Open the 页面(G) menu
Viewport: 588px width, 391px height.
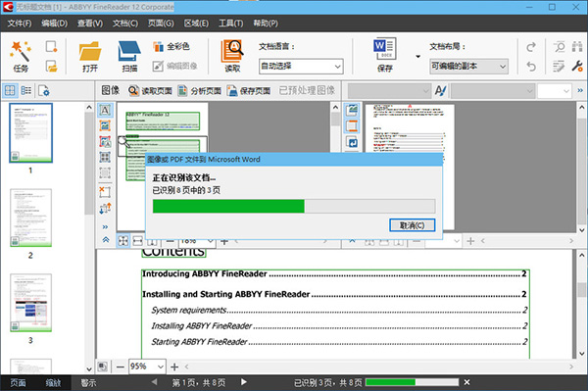pyautogui.click(x=161, y=24)
